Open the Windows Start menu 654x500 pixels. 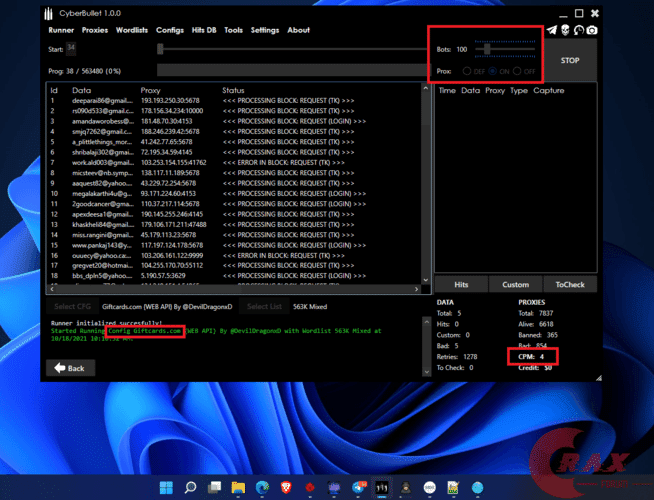pyautogui.click(x=166, y=487)
